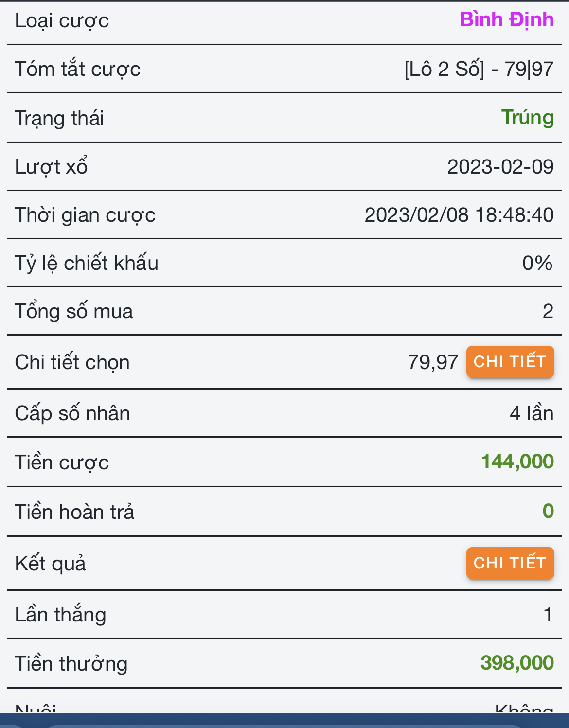Tap the Tổng số mua value
Screen dimensions: 569x728
pyautogui.click(x=548, y=311)
